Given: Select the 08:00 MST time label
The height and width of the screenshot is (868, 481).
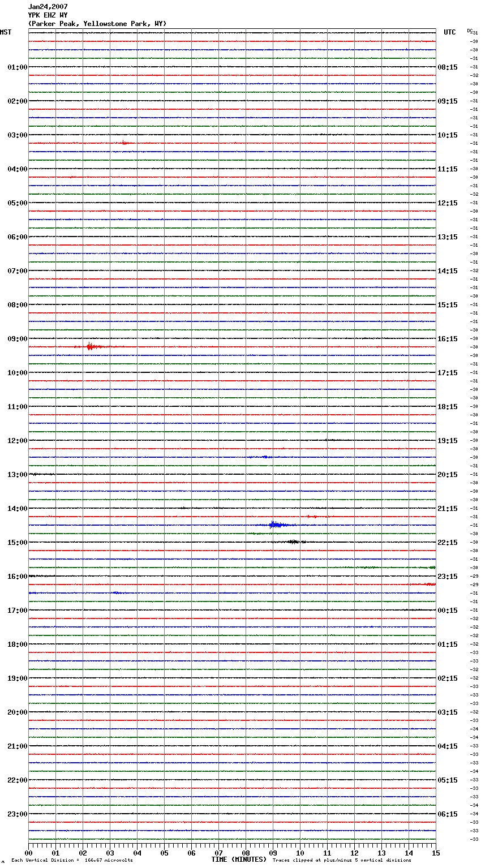Looking at the screenshot, I should pyautogui.click(x=18, y=305).
